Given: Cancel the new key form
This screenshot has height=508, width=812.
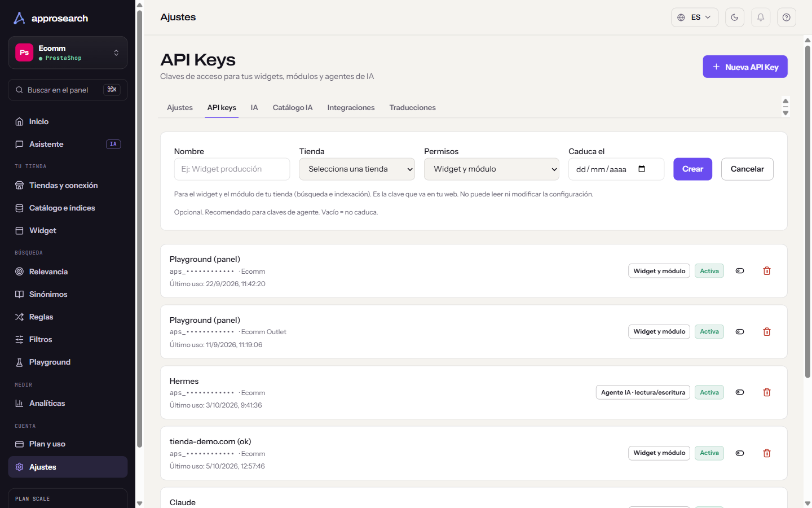Looking at the screenshot, I should click(x=747, y=169).
